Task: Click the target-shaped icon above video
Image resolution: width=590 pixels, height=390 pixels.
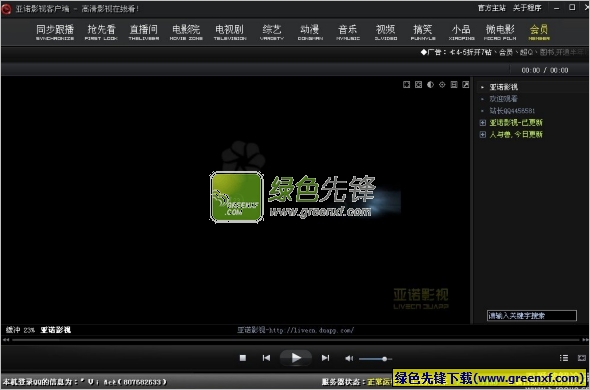Action: [x=442, y=85]
